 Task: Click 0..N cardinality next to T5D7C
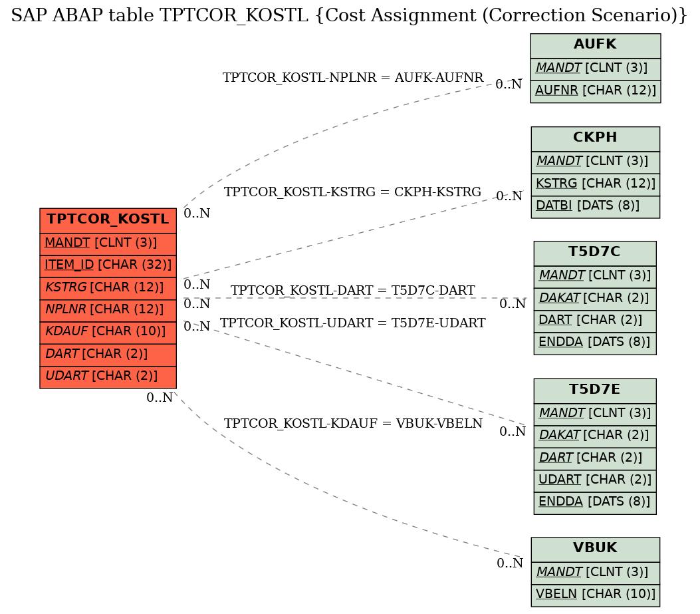coord(513,304)
